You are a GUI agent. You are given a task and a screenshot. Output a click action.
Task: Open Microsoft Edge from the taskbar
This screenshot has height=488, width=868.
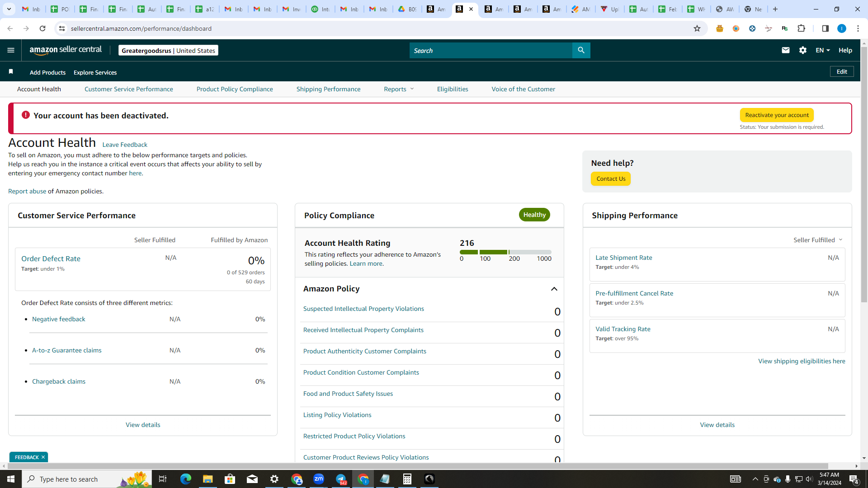pos(185,479)
